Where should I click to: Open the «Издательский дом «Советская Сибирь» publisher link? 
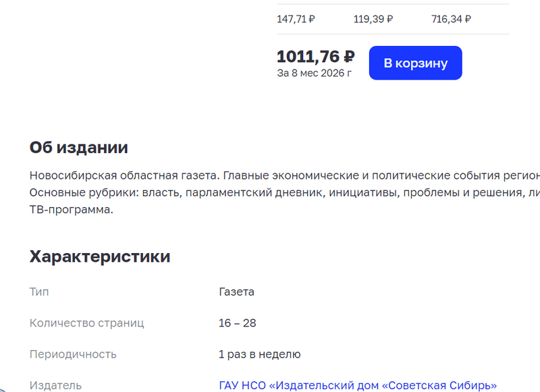[358, 385]
